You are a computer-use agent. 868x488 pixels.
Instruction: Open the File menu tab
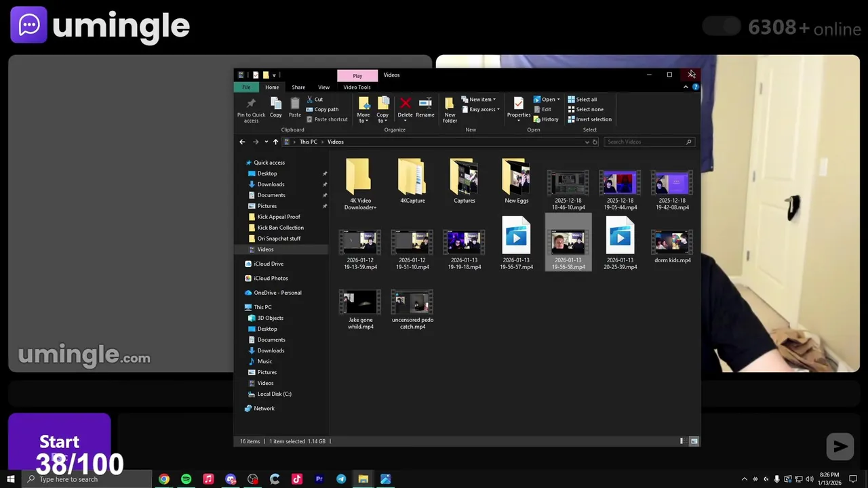(x=246, y=87)
